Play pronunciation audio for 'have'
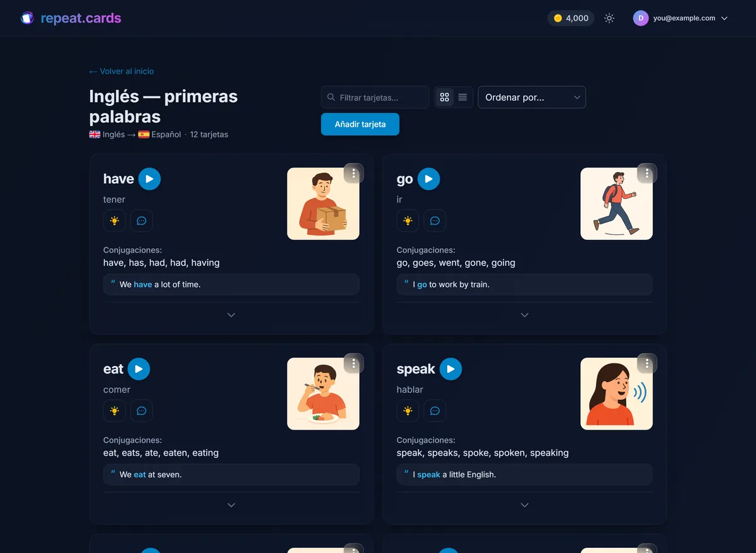Screen dimensions: 756x553 point(149,179)
